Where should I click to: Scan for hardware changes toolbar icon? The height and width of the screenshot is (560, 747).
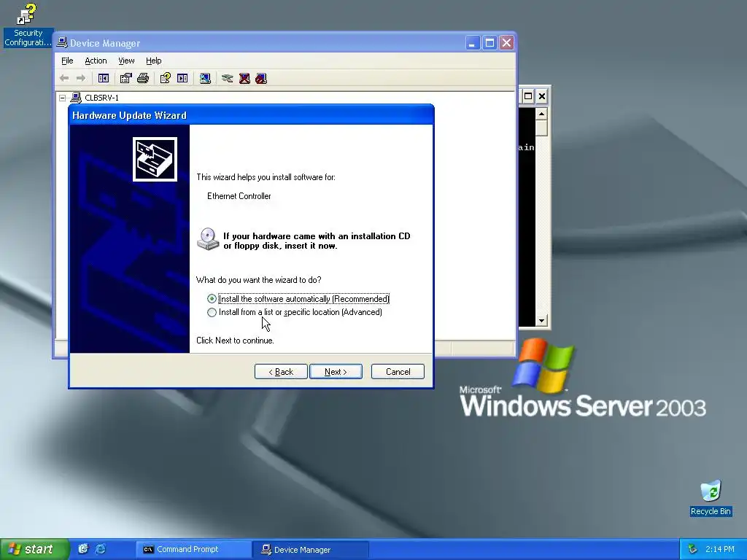[205, 78]
